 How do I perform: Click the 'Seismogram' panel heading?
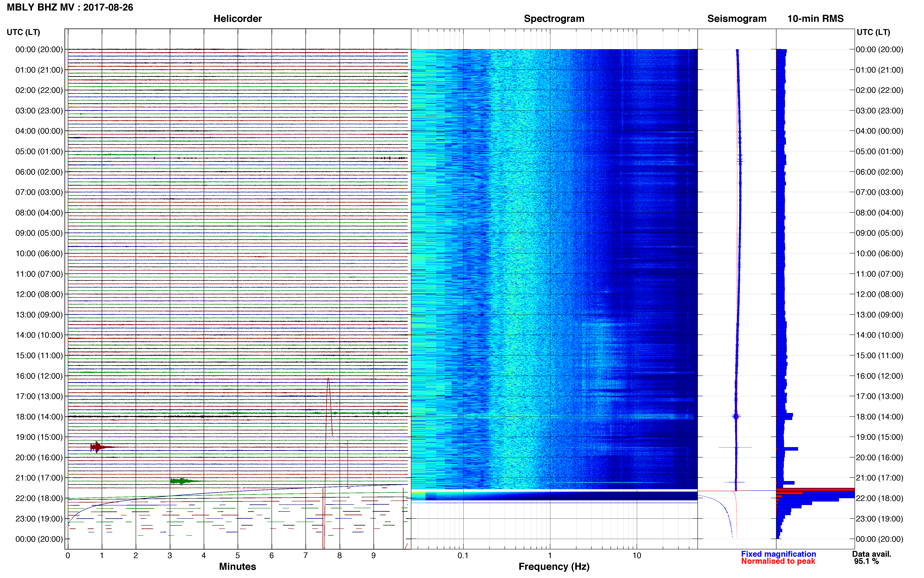(736, 19)
